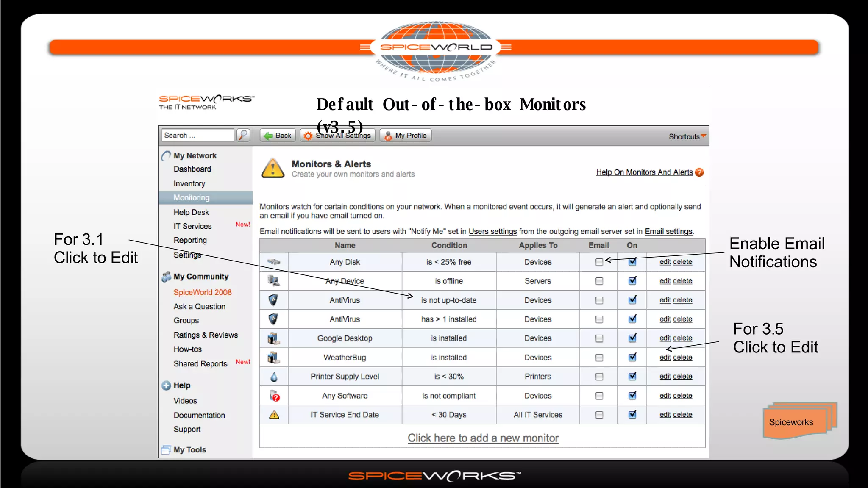Open Help On Monitors And Alerts link

click(644, 172)
